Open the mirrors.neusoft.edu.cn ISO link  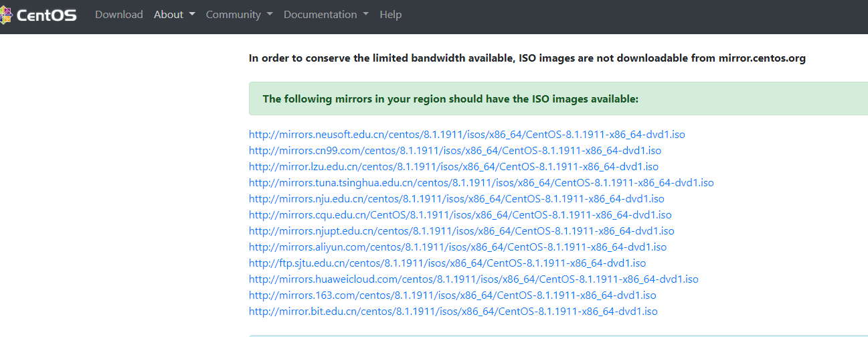pos(466,135)
